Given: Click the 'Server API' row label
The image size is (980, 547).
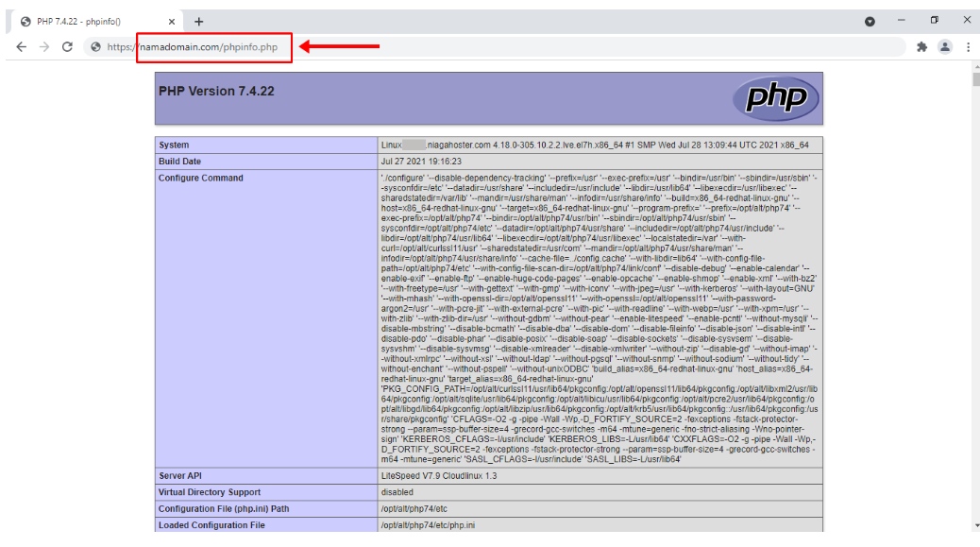Looking at the screenshot, I should coord(180,476).
